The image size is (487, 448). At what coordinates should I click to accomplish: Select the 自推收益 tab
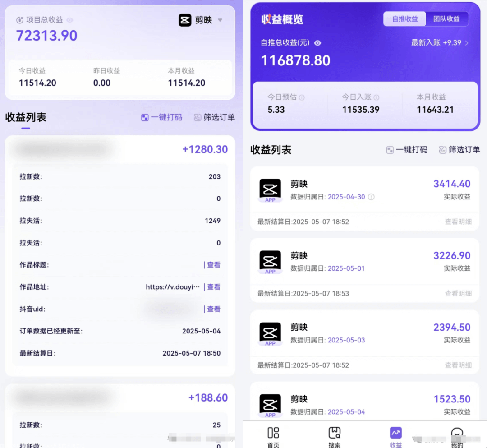pyautogui.click(x=404, y=19)
